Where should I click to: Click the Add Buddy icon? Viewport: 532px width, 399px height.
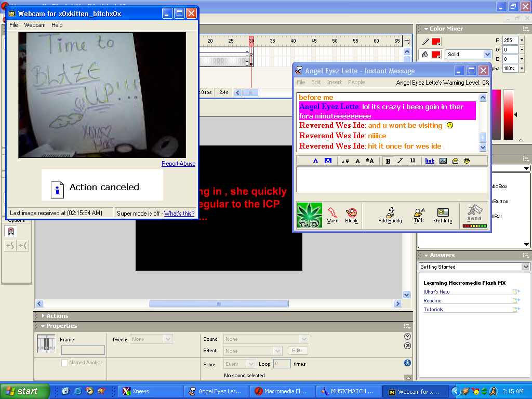click(390, 215)
